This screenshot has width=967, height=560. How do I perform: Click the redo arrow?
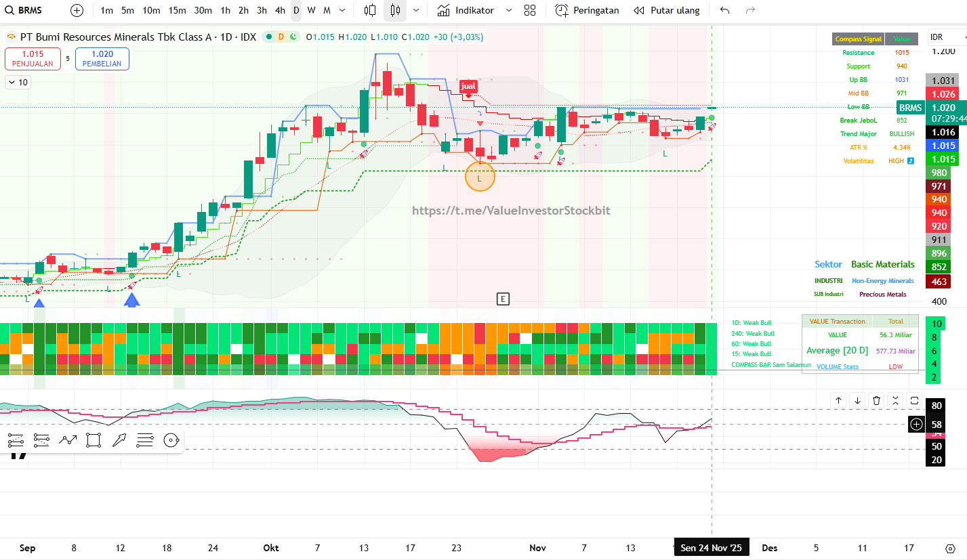(750, 10)
